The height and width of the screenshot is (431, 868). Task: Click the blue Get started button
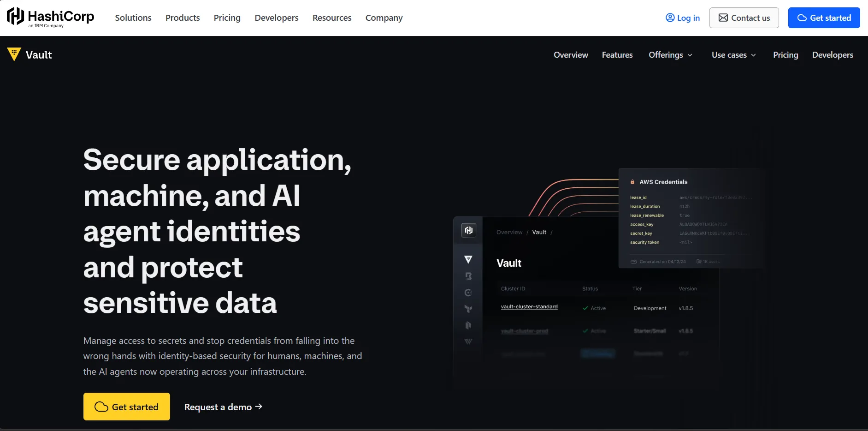(x=824, y=18)
